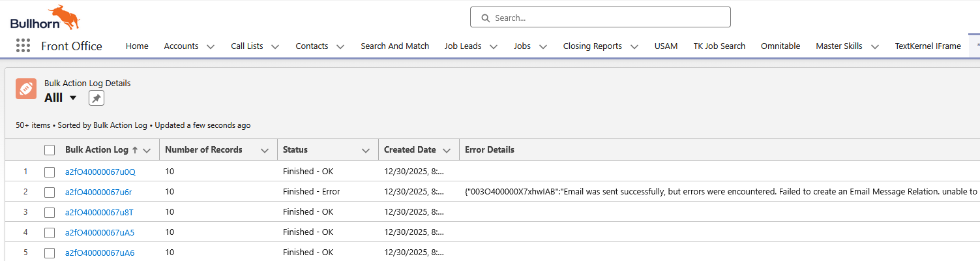Select checkbox for row a2fO40000067u0Q
980x261 pixels.
point(50,172)
